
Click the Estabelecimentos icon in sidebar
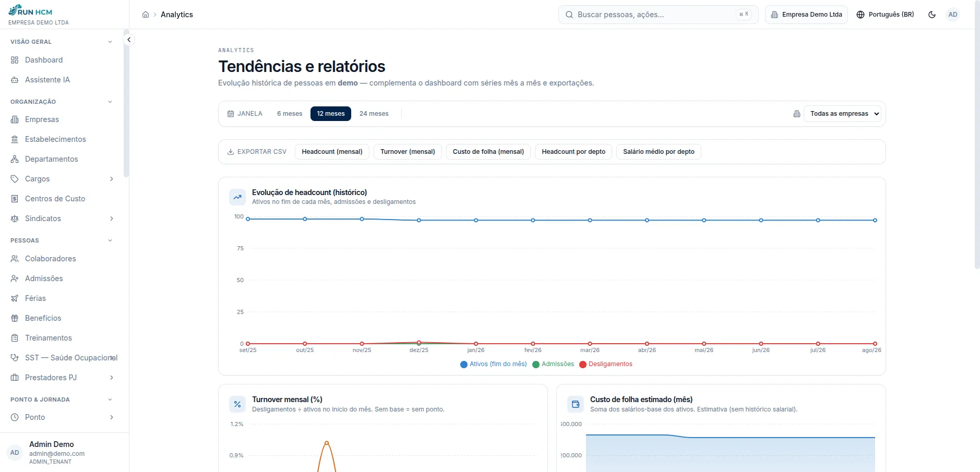point(15,139)
